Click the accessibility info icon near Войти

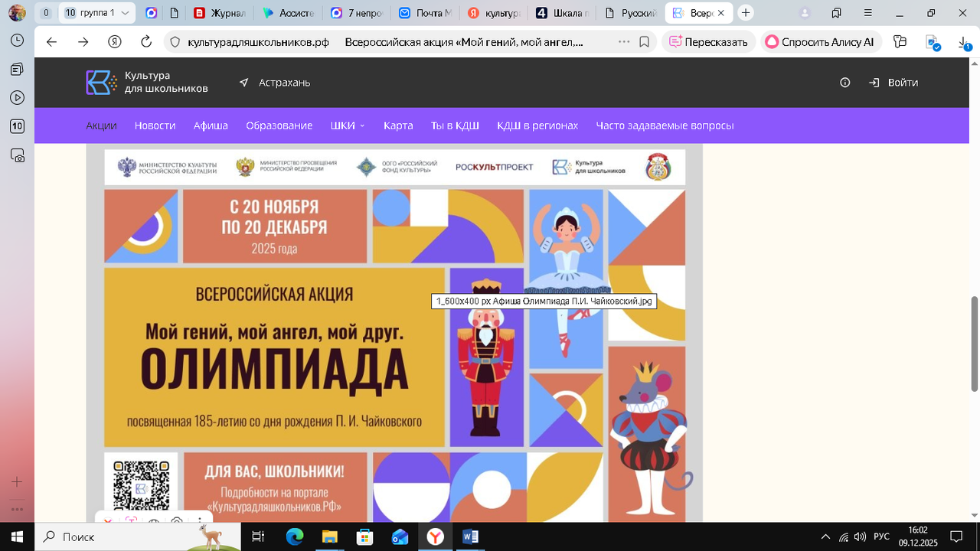click(845, 83)
